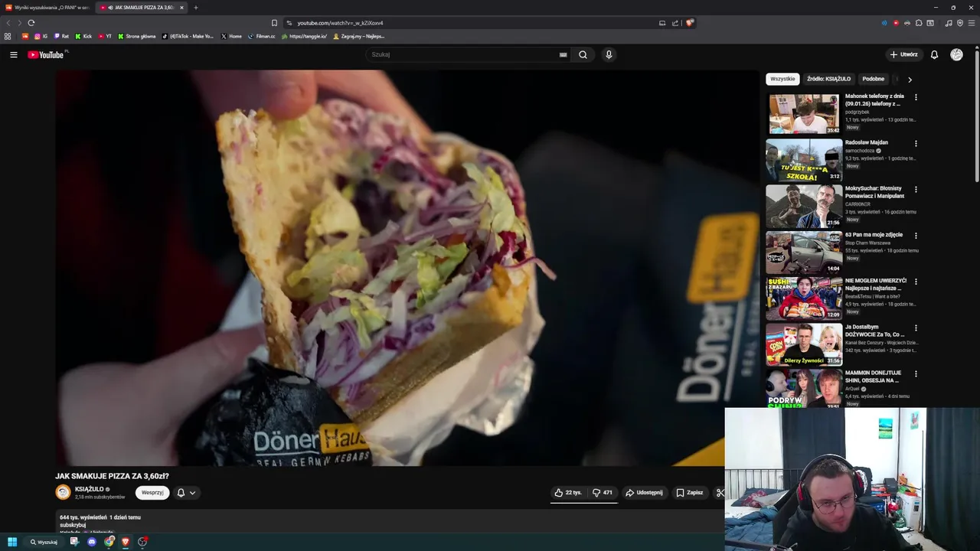Screen dimensions: 980x551
Task: Click the Utwórz create button
Action: [903, 54]
